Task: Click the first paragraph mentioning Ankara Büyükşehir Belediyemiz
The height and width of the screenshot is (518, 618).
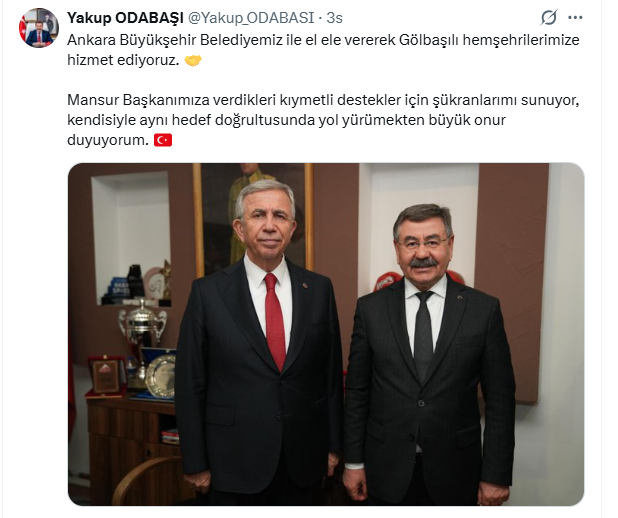Action: tap(323, 50)
